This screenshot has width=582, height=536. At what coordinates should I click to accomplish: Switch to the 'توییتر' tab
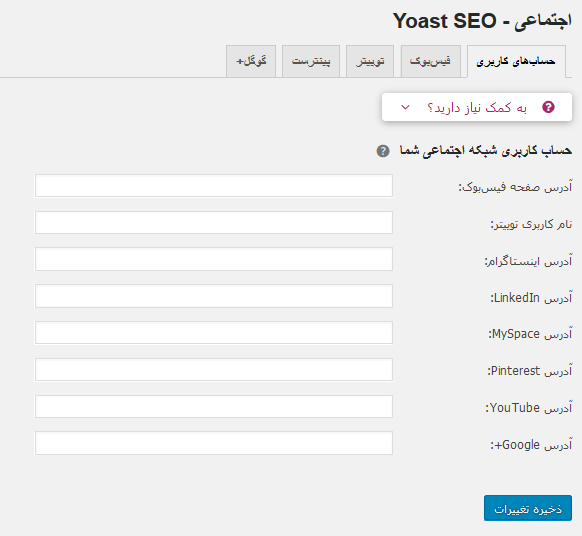[370, 61]
